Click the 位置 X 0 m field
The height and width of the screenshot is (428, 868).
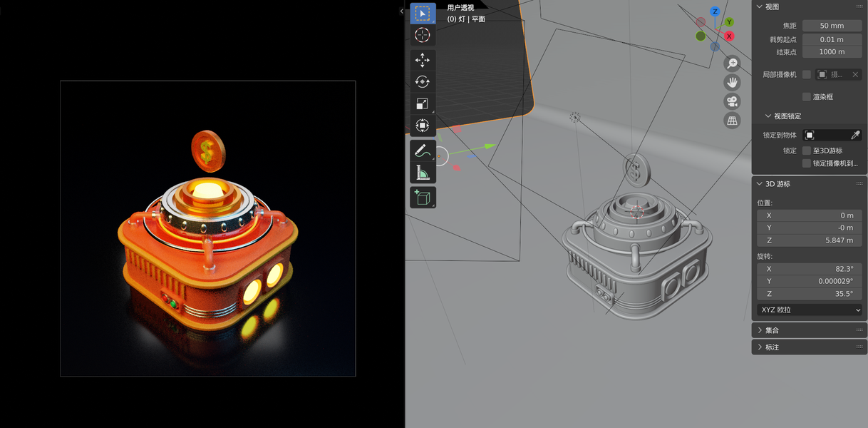point(810,215)
